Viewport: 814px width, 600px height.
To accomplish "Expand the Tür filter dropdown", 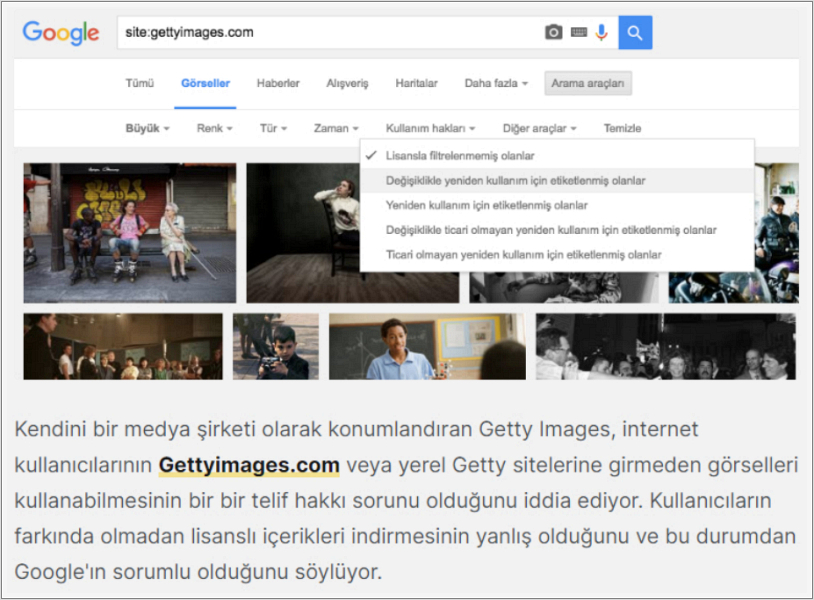I will [274, 128].
